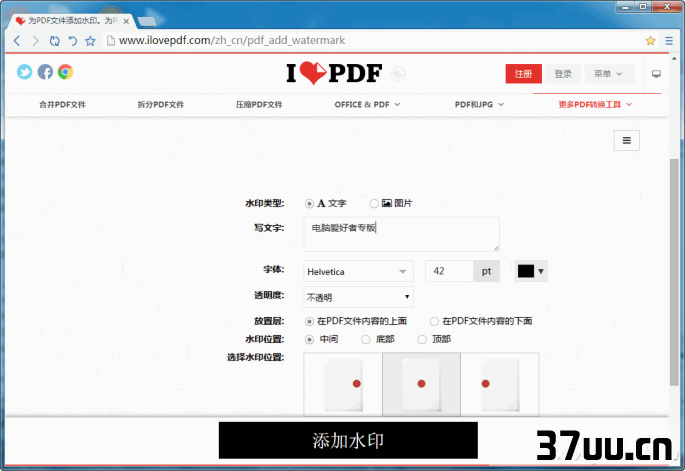Click the pt unit label
Image resolution: width=685 pixels, height=471 pixels.
(486, 271)
